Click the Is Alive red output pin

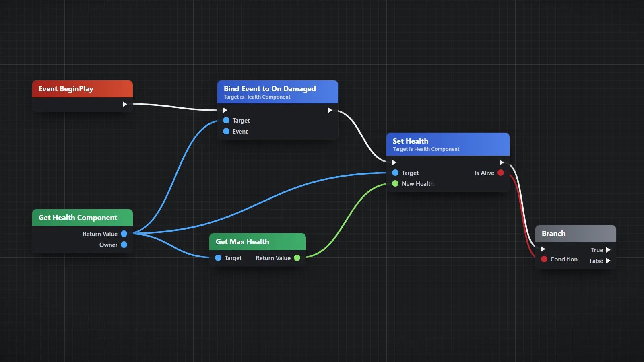(x=501, y=173)
